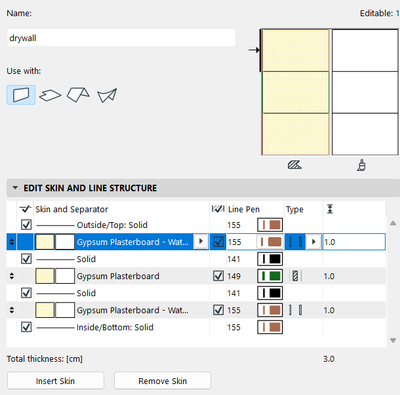Select the Slab use-with icon
The width and height of the screenshot is (400, 395).
[x=50, y=95]
